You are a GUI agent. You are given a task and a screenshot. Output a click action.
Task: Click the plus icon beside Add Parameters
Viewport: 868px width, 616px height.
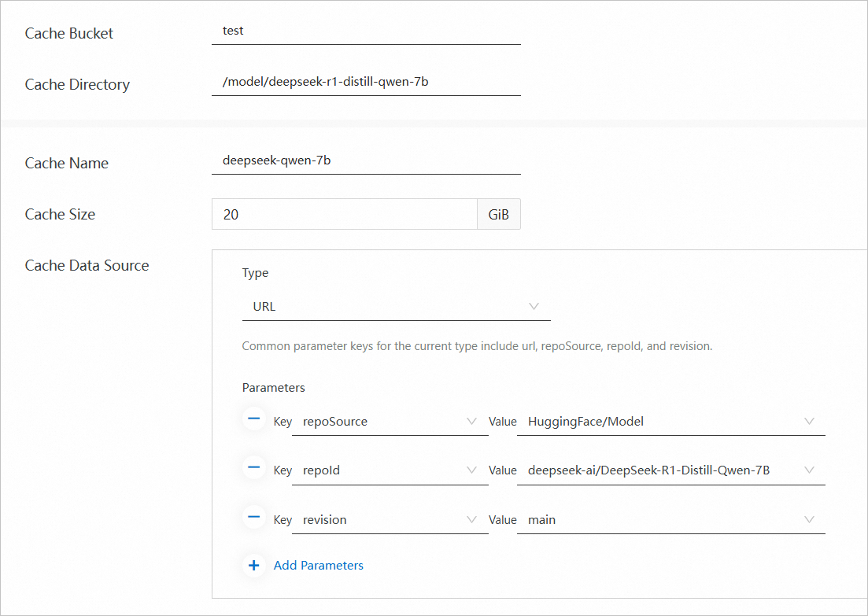click(253, 565)
